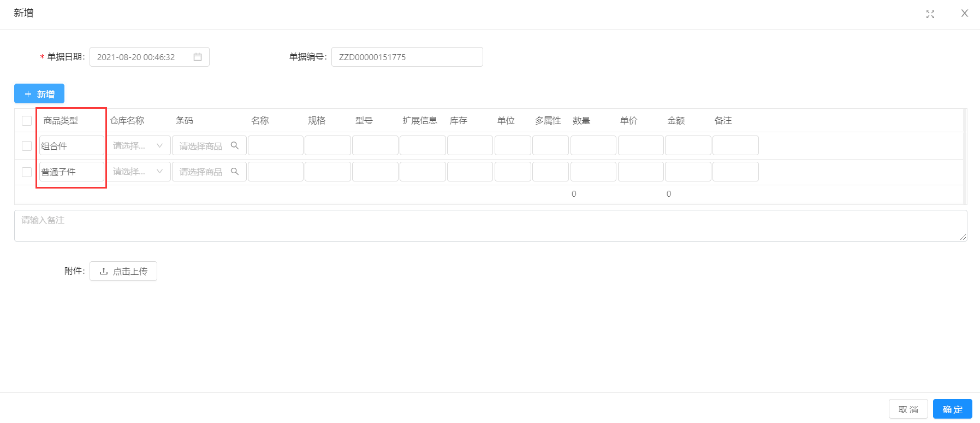Click the 仓库名称 column header

(x=127, y=120)
